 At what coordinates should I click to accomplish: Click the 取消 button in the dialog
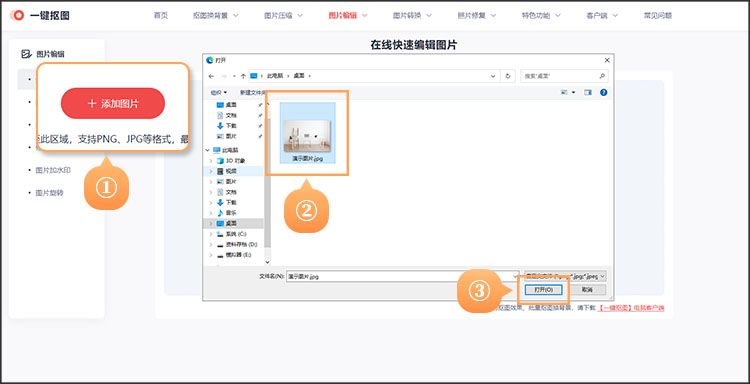587,290
